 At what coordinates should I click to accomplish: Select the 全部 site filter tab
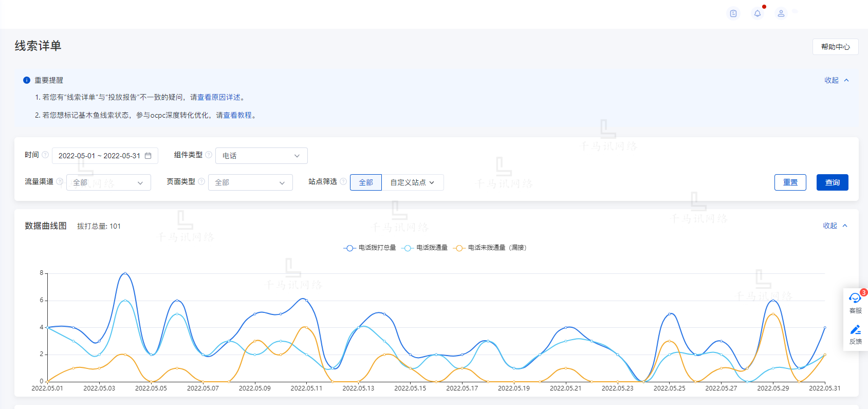(x=366, y=182)
